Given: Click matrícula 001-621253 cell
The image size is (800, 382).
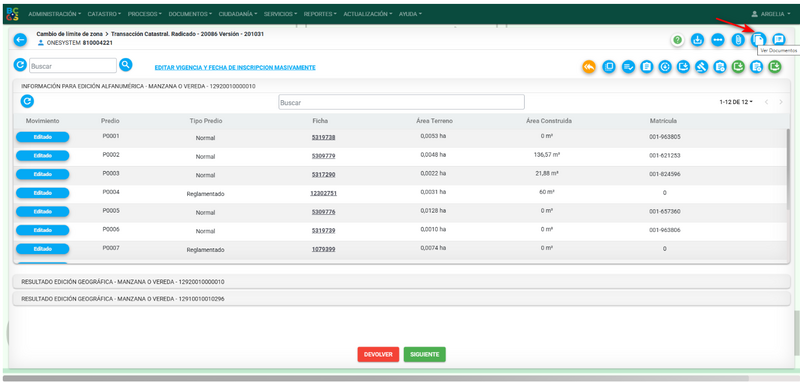Looking at the screenshot, I should 665,156.
